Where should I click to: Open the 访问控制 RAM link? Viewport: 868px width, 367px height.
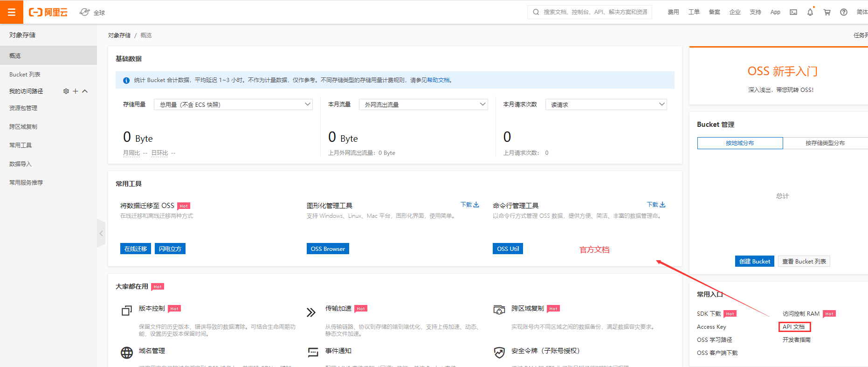tap(801, 314)
